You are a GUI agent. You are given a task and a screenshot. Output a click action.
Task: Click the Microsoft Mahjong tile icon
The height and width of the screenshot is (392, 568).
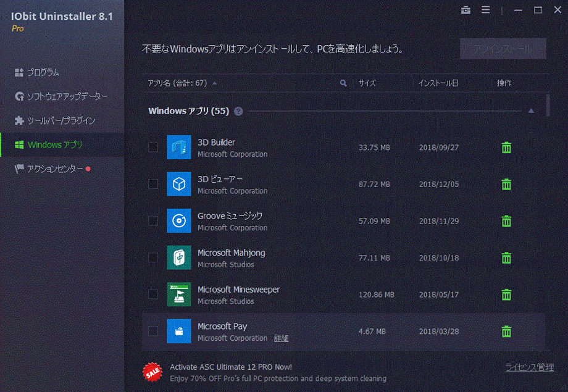point(179,257)
